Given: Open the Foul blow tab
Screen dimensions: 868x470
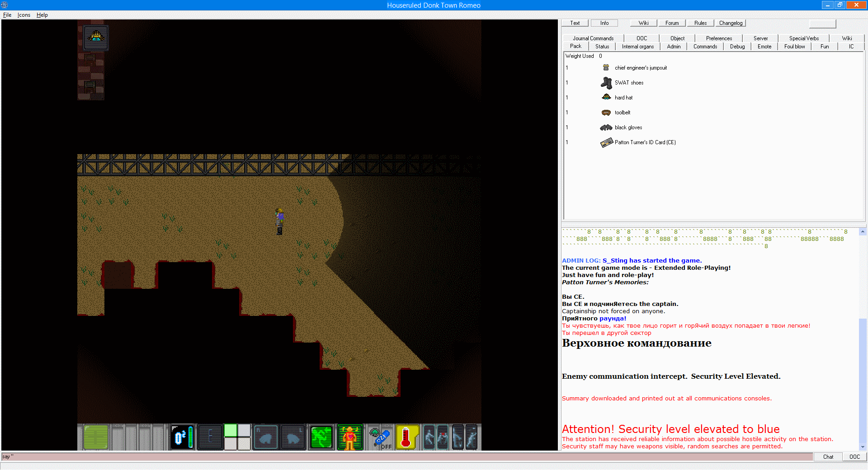Looking at the screenshot, I should coord(794,47).
